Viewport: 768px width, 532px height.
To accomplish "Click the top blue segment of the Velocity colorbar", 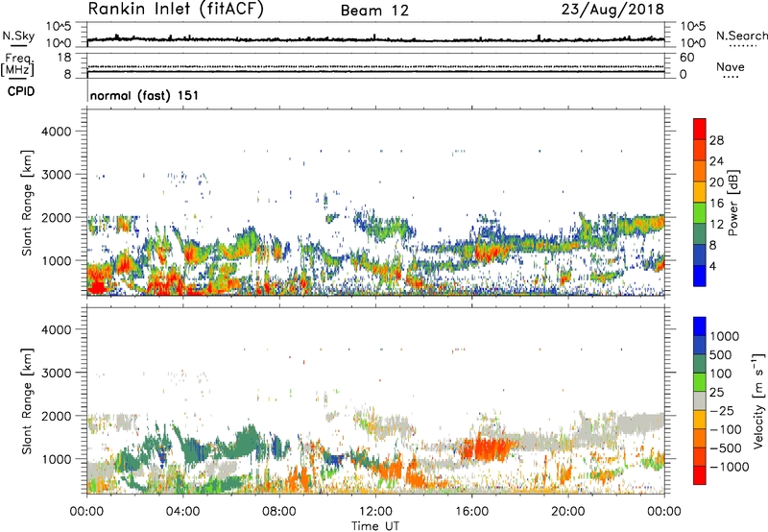I will pyautogui.click(x=700, y=326).
